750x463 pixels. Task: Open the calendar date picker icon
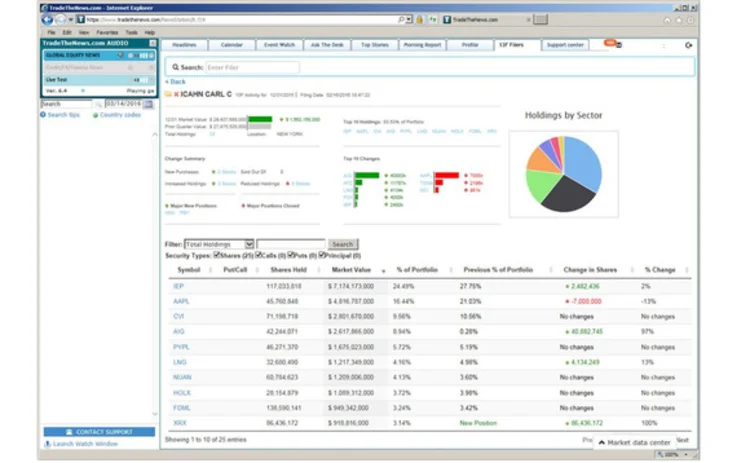(148, 104)
